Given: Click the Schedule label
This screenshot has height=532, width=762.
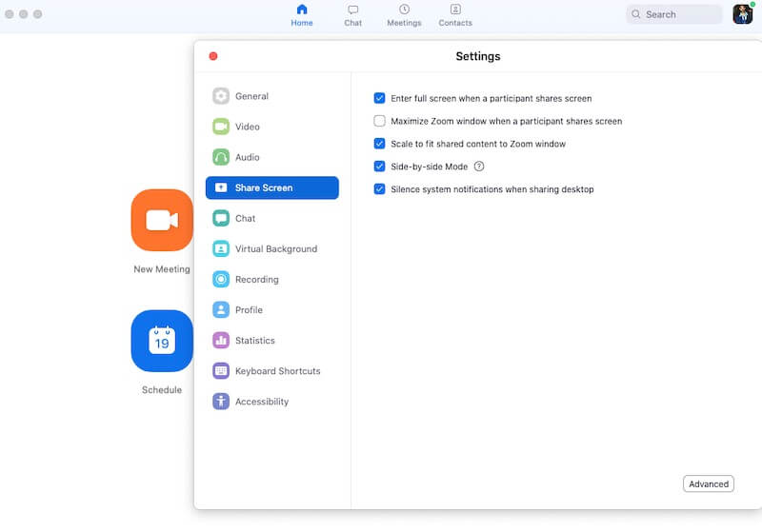Looking at the screenshot, I should coord(162,390).
